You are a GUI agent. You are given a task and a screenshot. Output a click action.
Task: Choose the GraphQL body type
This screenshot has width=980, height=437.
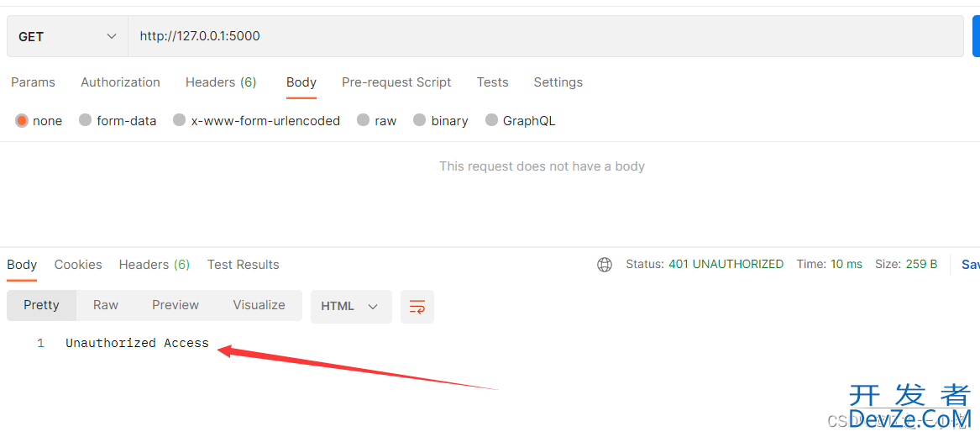pyautogui.click(x=492, y=121)
